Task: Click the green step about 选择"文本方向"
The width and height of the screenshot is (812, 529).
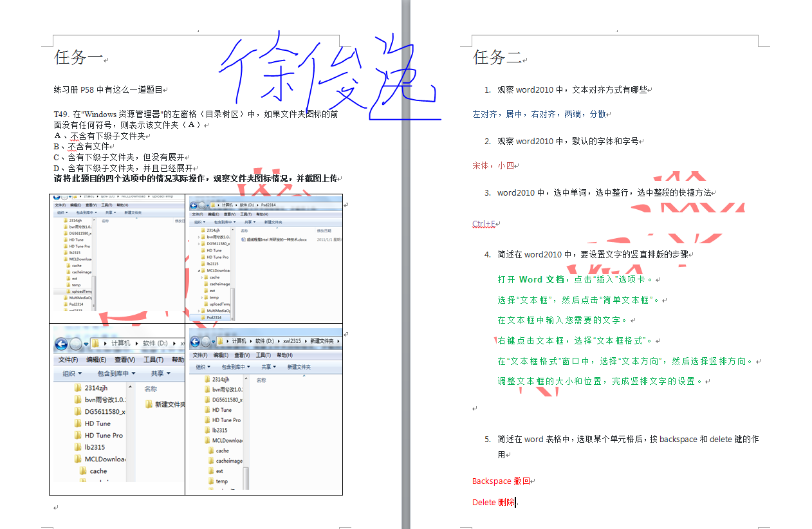Action: click(x=626, y=361)
